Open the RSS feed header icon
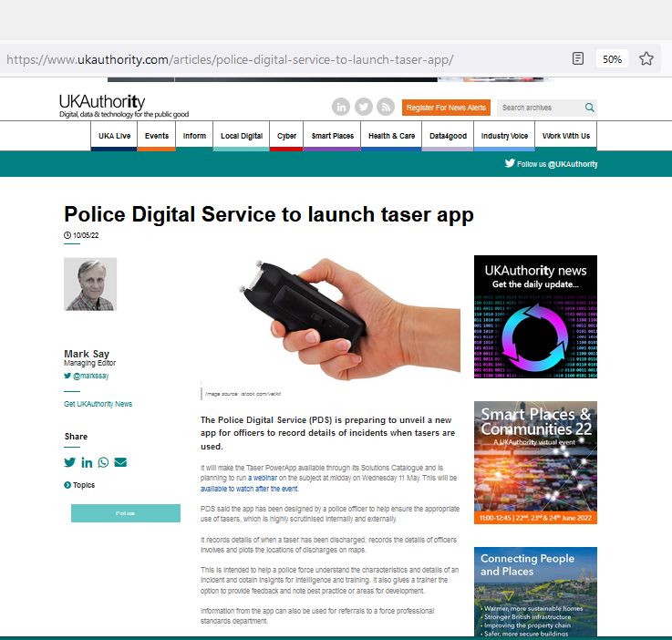The image size is (672, 640). pyautogui.click(x=386, y=107)
